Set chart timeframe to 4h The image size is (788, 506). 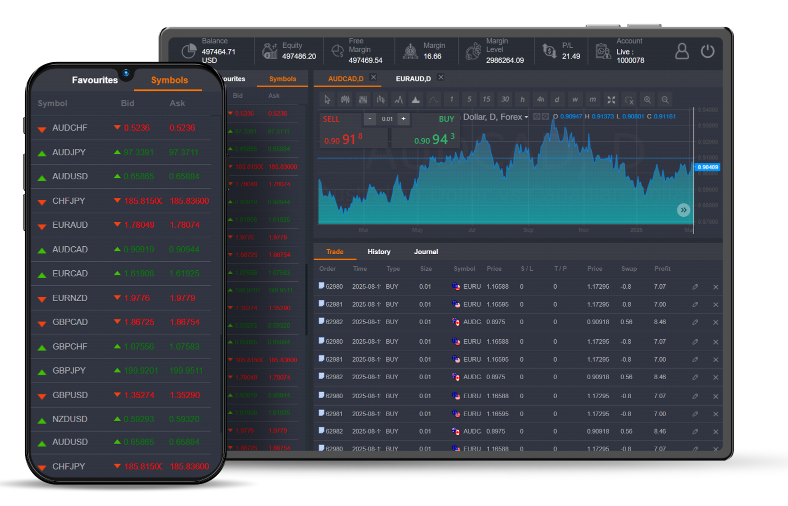[x=540, y=99]
